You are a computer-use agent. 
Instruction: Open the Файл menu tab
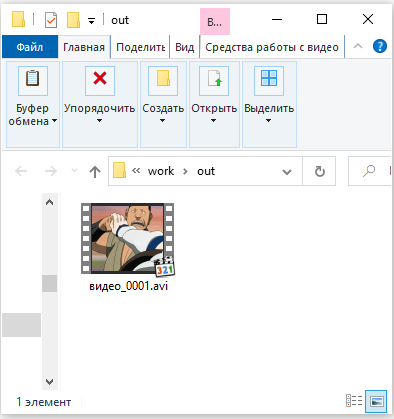point(30,47)
